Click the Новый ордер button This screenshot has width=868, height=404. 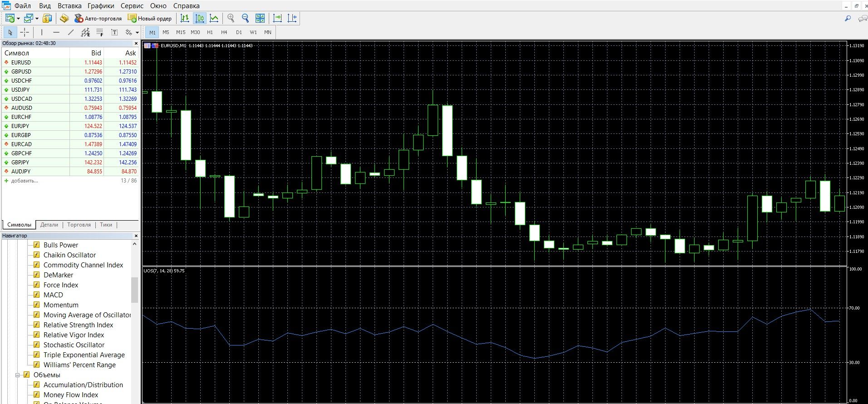(149, 18)
